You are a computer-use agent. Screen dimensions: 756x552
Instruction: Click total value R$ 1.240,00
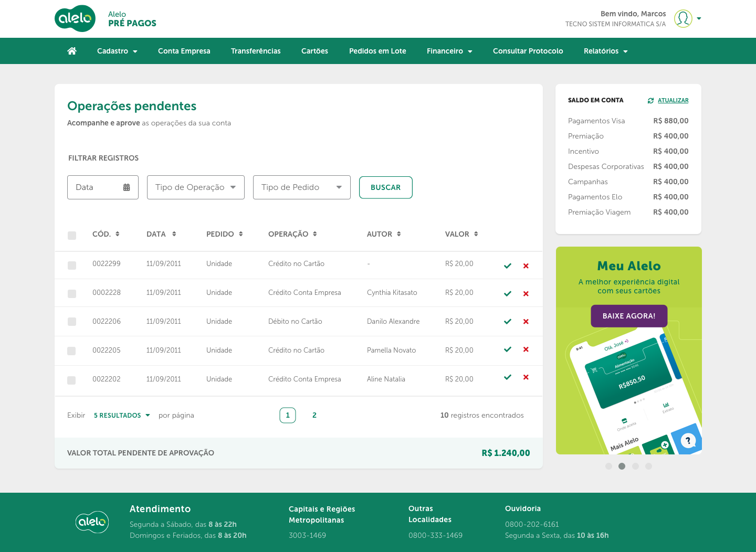(x=506, y=453)
